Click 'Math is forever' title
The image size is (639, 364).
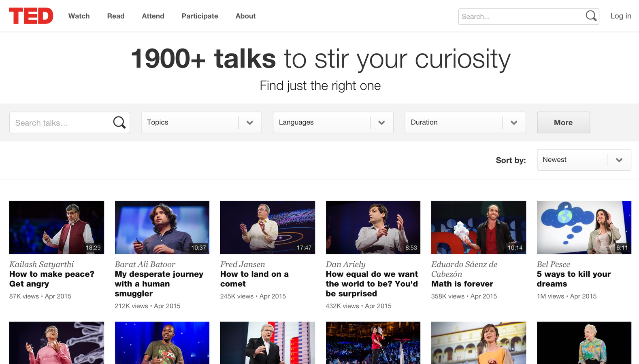tap(462, 284)
